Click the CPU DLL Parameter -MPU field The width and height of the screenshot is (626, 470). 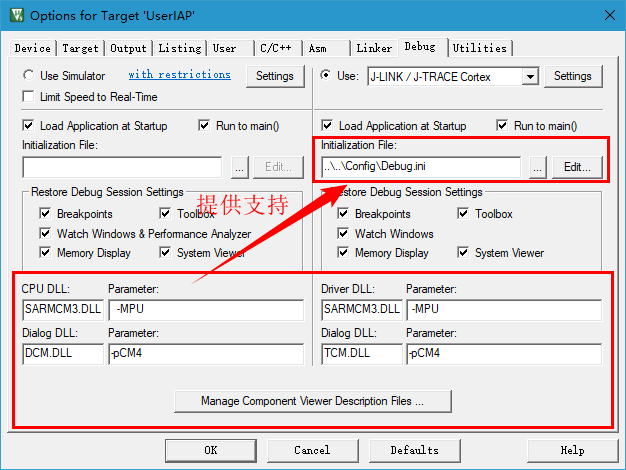[206, 310]
